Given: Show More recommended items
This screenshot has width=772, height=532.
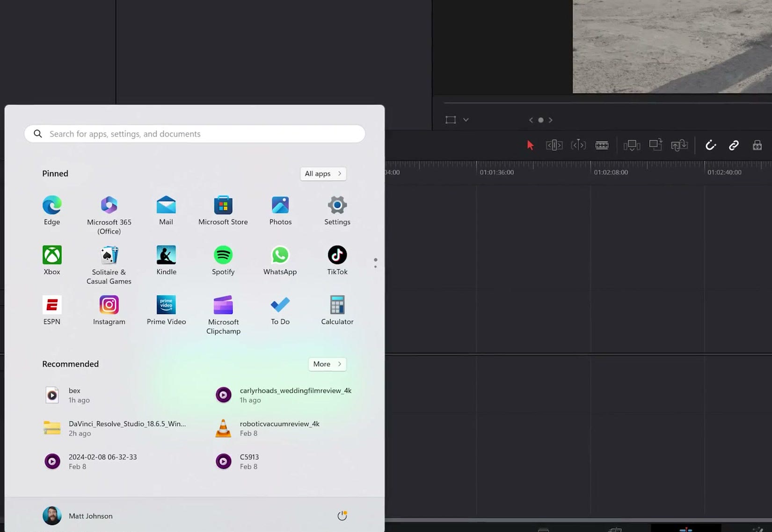Looking at the screenshot, I should pyautogui.click(x=327, y=364).
